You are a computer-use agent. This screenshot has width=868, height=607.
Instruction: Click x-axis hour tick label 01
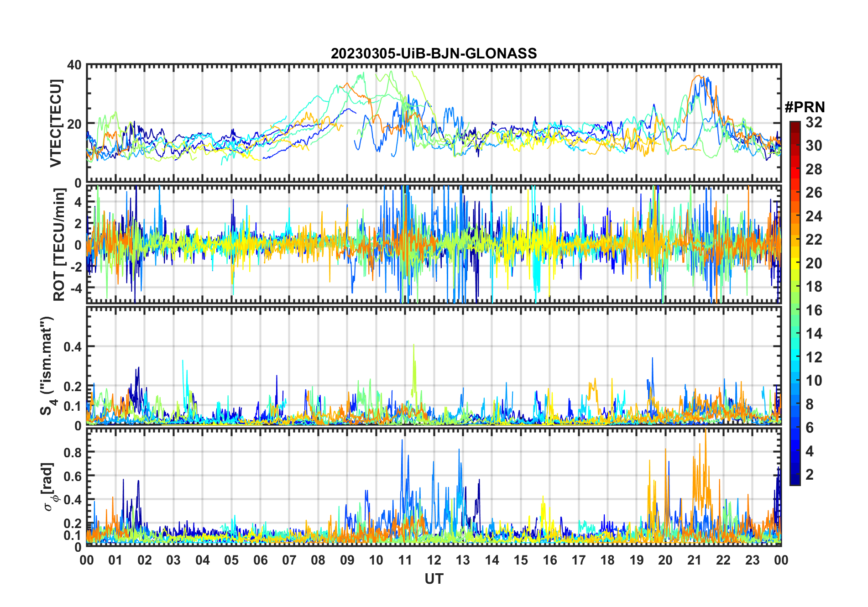pyautogui.click(x=115, y=560)
